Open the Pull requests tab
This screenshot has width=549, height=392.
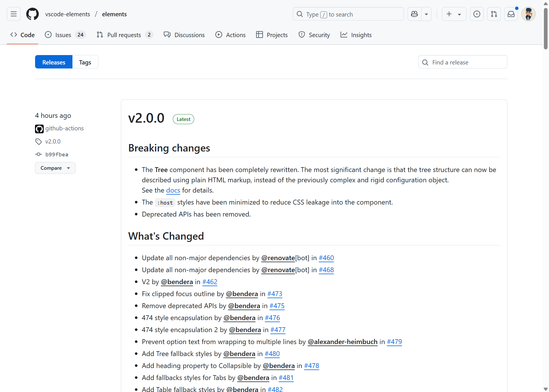pyautogui.click(x=125, y=35)
